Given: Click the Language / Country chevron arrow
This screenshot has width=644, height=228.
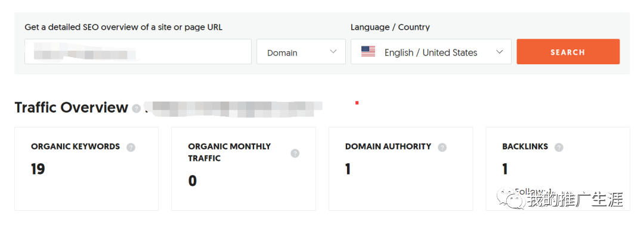Looking at the screenshot, I should point(500,52).
